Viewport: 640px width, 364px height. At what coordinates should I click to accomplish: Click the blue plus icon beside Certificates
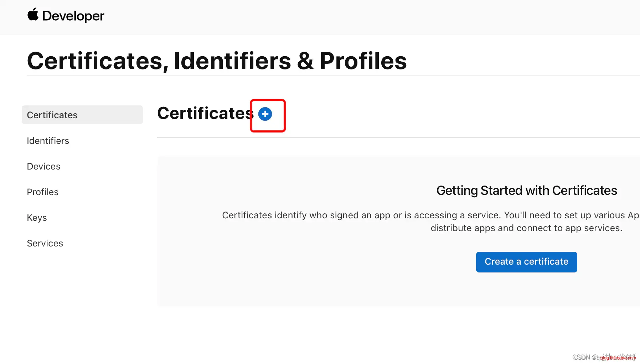[265, 114]
